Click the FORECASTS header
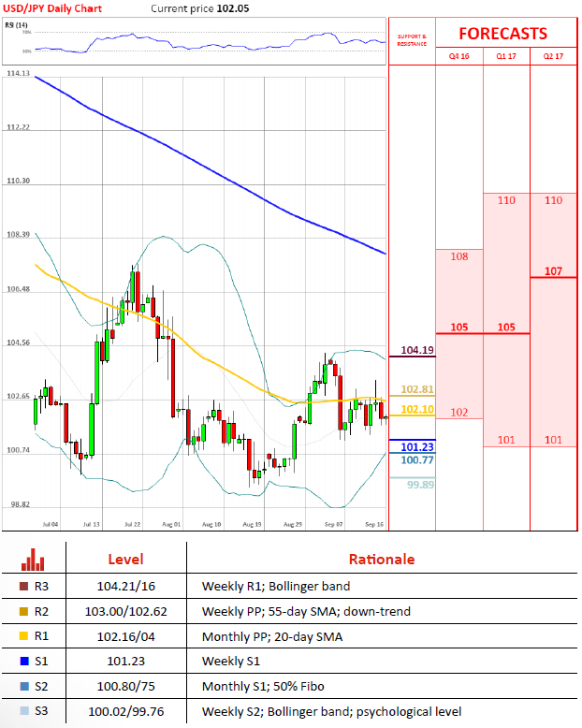Image resolution: width=582 pixels, height=728 pixels. click(503, 34)
